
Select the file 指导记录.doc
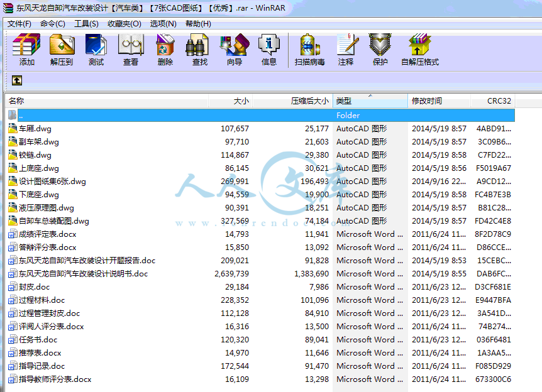[x=42, y=366]
